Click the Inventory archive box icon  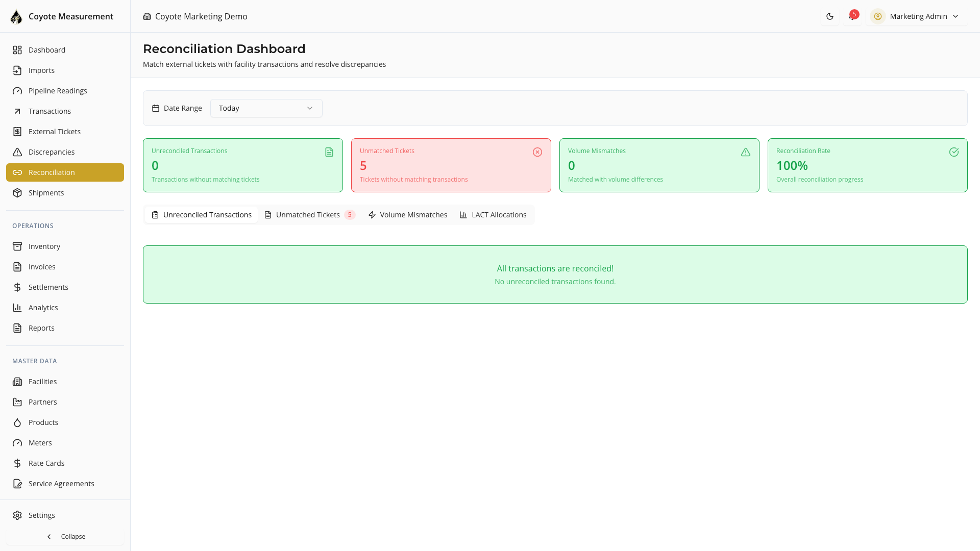pyautogui.click(x=17, y=246)
